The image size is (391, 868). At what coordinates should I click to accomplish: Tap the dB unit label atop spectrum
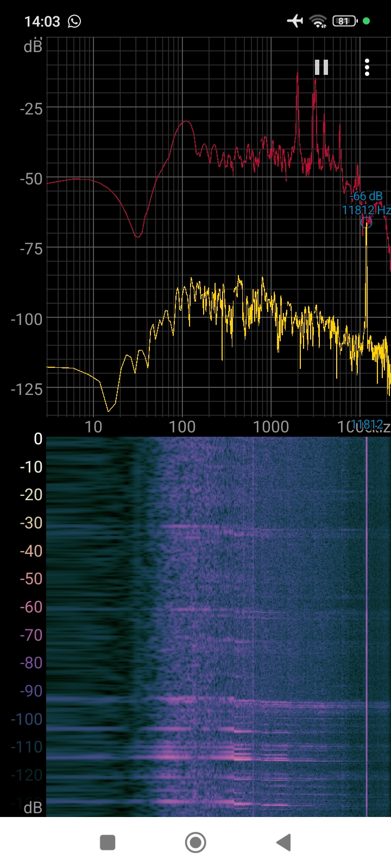33,47
